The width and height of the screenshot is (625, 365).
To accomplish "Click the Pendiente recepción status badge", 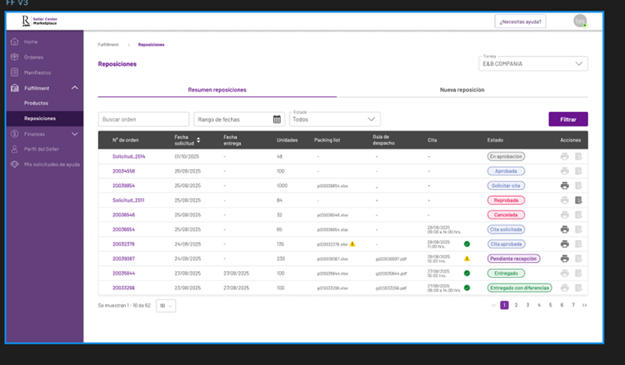I will pyautogui.click(x=513, y=259).
